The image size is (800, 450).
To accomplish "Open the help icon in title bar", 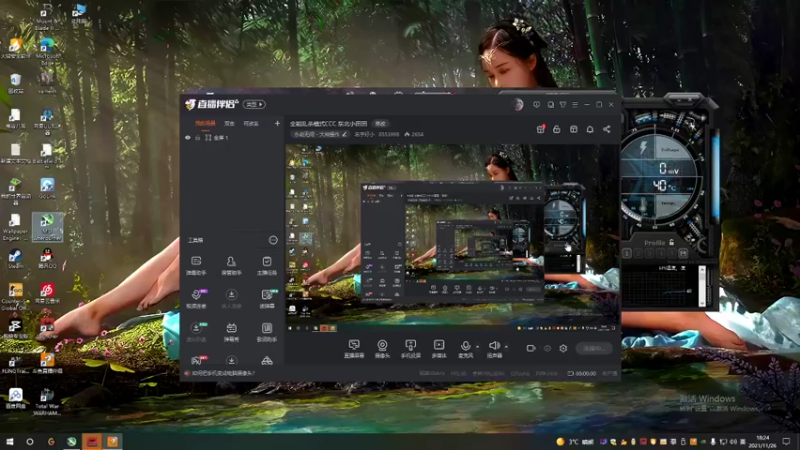I will 551,105.
